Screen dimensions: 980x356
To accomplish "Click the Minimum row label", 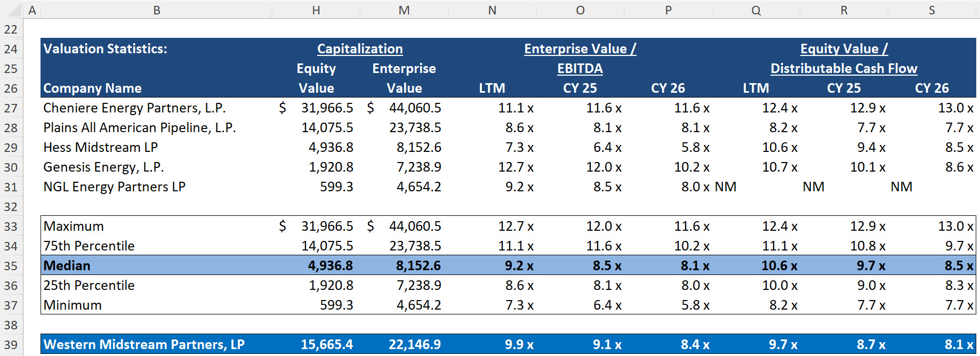I will click(73, 305).
